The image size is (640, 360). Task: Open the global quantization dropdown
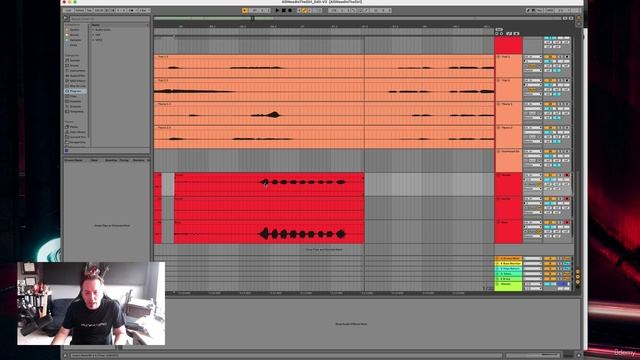point(143,10)
